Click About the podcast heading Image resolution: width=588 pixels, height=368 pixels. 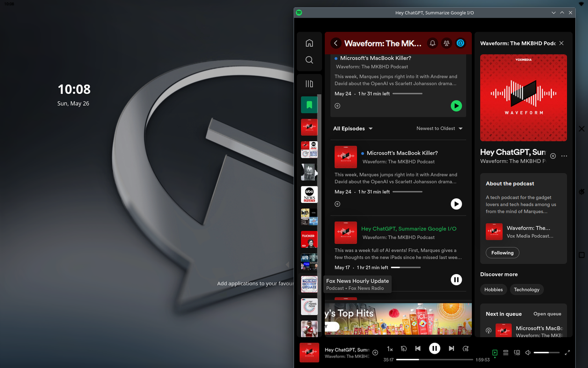[510, 184]
